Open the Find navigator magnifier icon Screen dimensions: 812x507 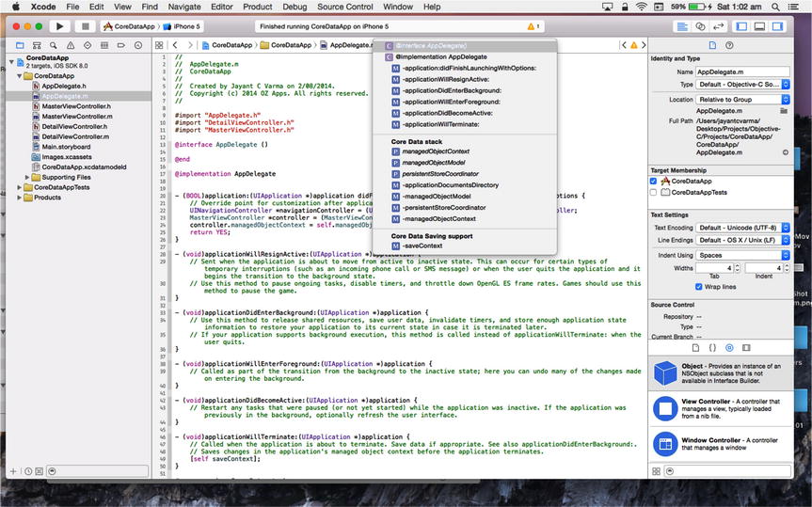[54, 45]
